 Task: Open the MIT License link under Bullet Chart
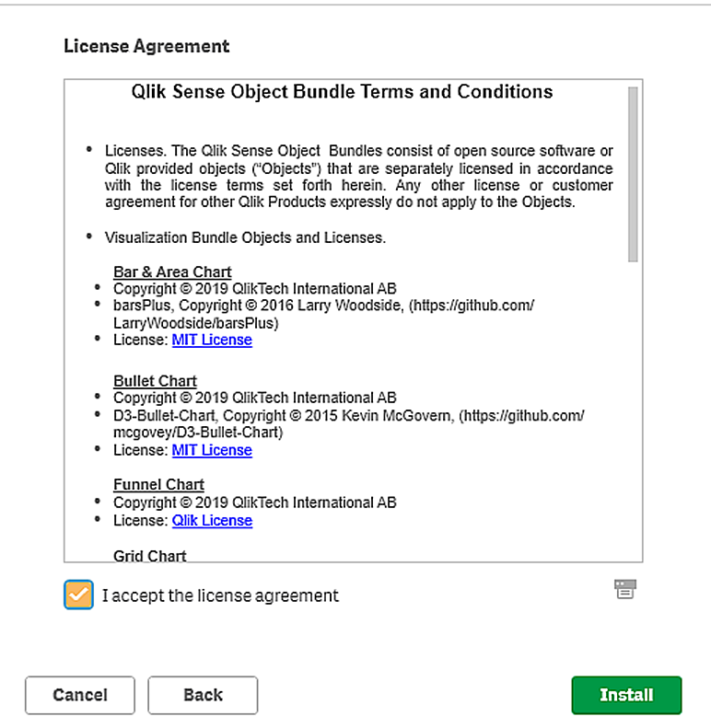(212, 450)
